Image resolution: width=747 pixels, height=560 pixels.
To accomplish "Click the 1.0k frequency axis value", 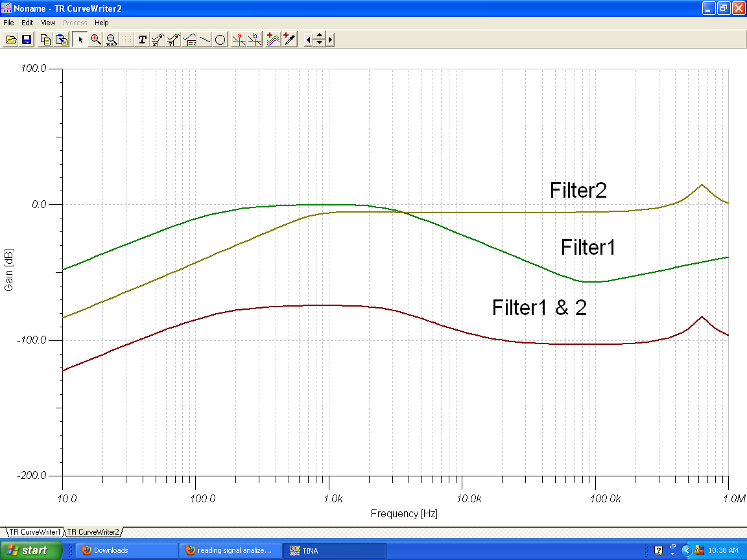I will coord(333,498).
